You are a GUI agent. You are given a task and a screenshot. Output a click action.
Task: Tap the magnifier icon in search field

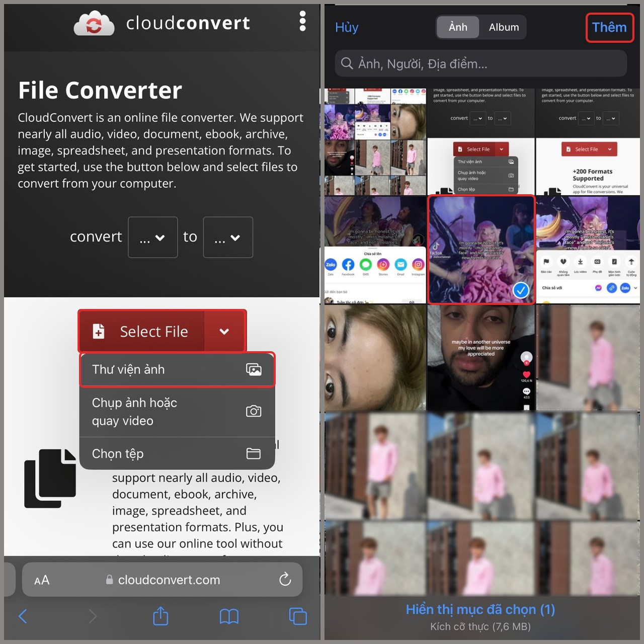coord(347,63)
